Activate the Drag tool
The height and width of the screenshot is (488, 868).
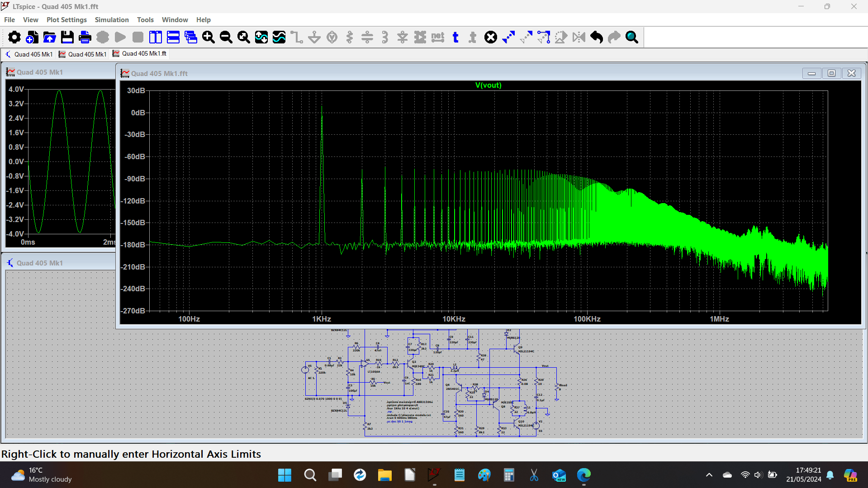click(544, 37)
